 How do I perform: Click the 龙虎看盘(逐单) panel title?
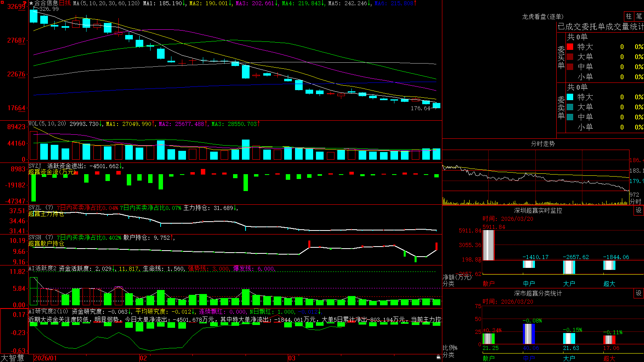(x=543, y=16)
